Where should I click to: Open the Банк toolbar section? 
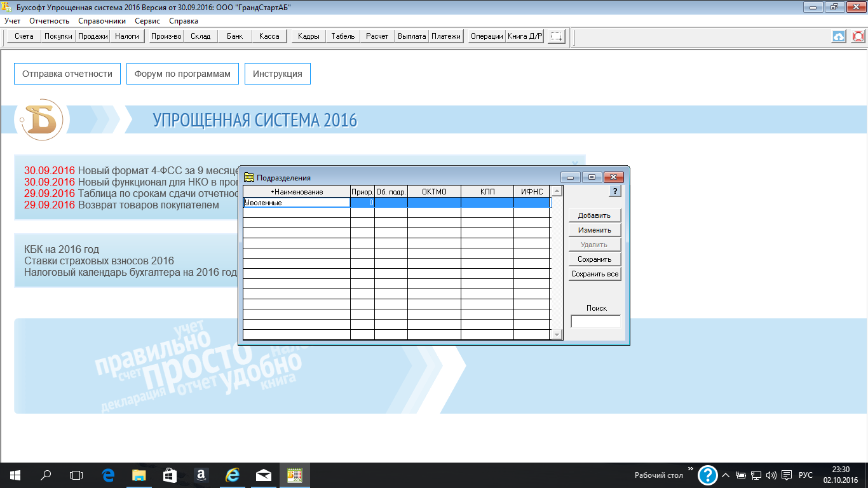click(234, 36)
